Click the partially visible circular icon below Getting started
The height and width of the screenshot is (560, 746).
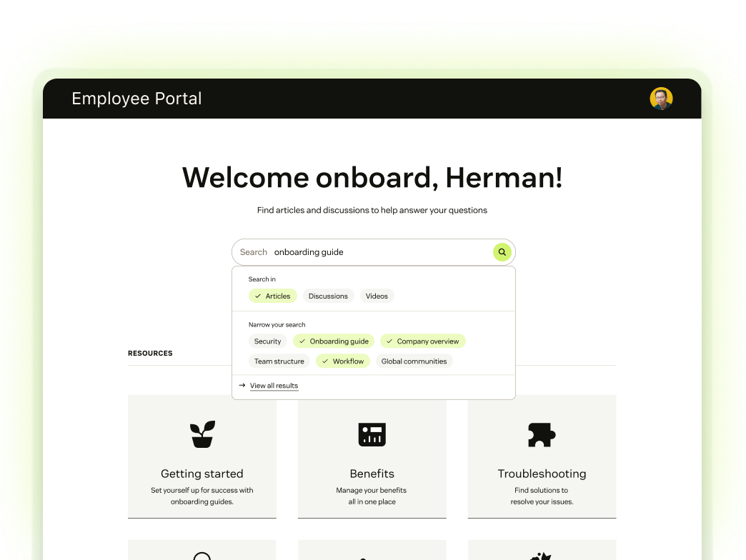[202, 556]
